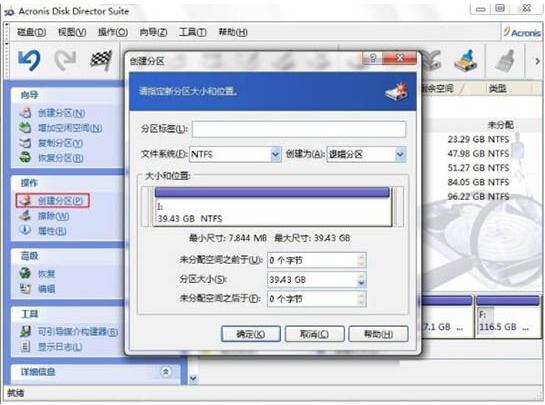Image resolution: width=545 pixels, height=405 pixels.
Task: Expand the toolbar overflow chevron
Action: click(537, 61)
